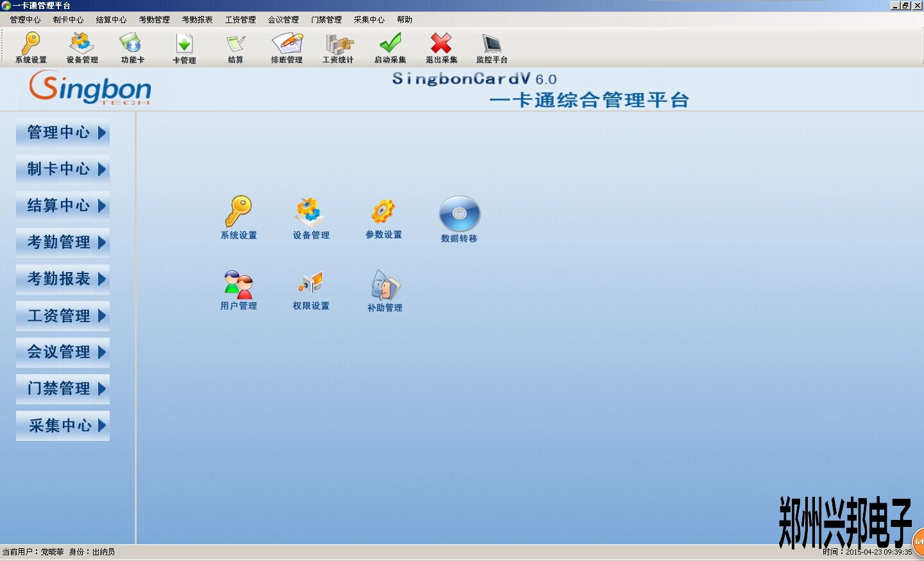Open 制卡中心 menu in menu bar

click(x=68, y=20)
